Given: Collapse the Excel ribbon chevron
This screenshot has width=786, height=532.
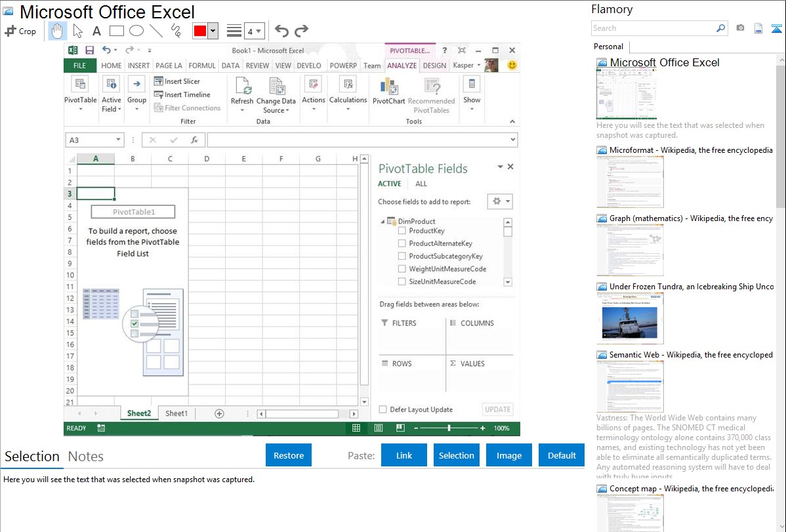Looking at the screenshot, I should [512, 121].
